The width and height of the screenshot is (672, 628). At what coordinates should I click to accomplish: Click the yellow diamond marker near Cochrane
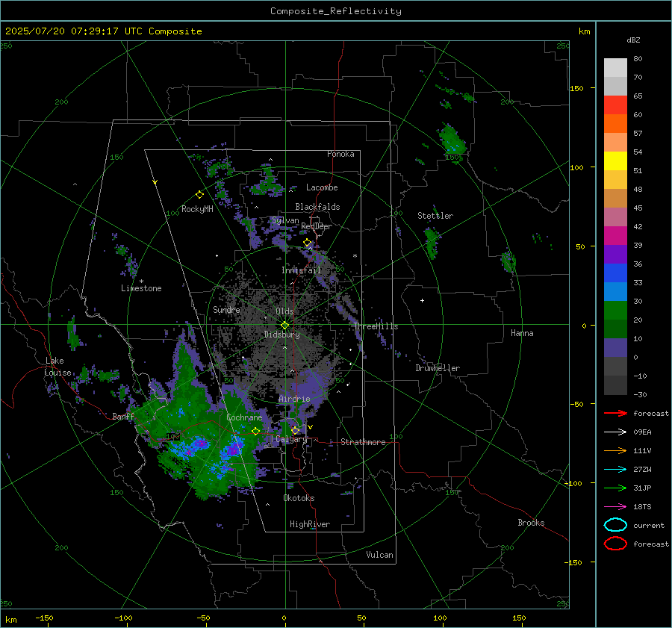[256, 432]
